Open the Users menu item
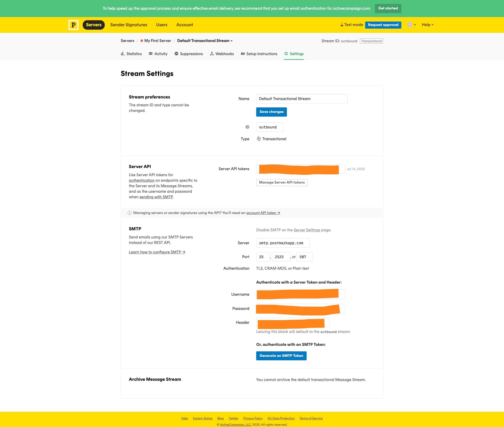Viewport: 504px width, 427px height. pos(161,25)
